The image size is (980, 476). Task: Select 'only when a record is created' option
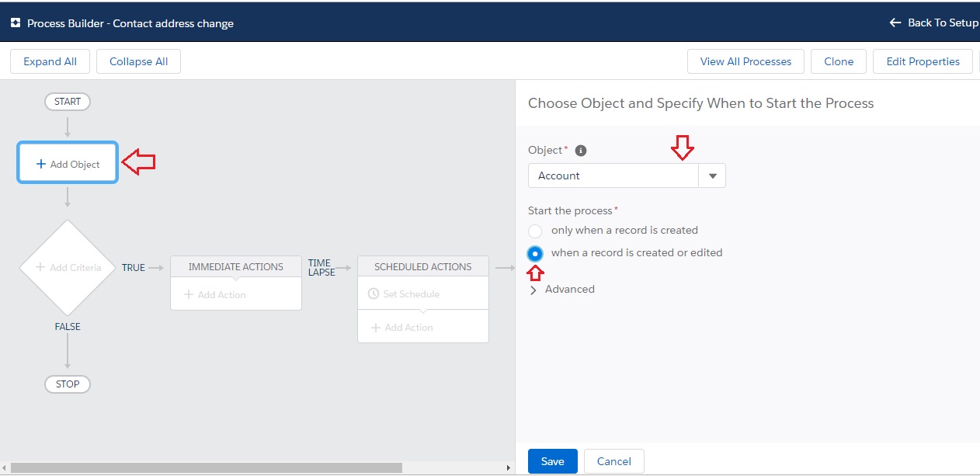click(534, 231)
